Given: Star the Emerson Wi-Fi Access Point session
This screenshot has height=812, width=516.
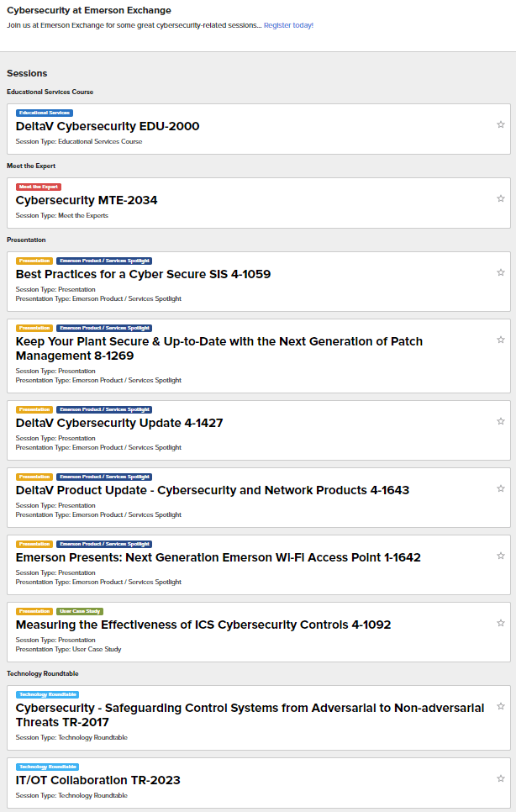Looking at the screenshot, I should 501,556.
